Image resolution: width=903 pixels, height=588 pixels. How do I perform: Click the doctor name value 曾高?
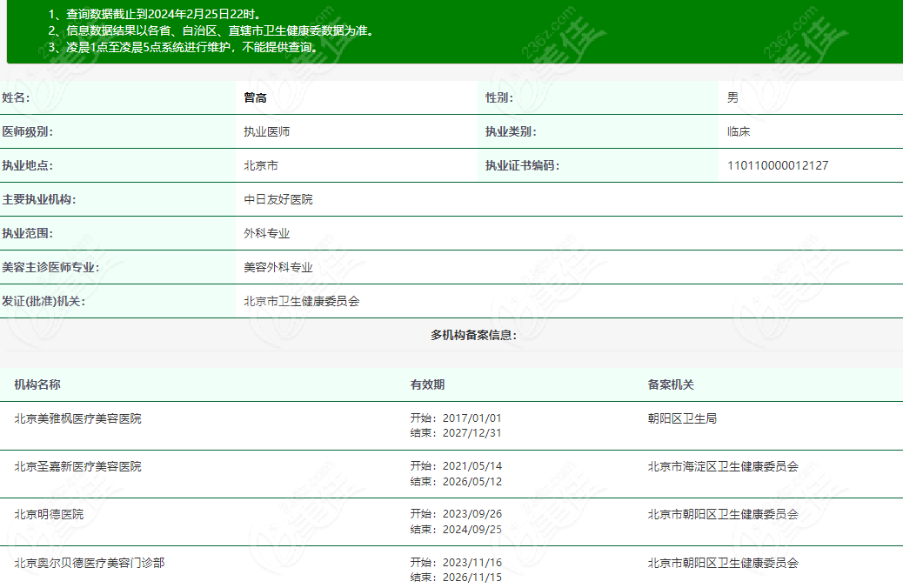click(255, 98)
